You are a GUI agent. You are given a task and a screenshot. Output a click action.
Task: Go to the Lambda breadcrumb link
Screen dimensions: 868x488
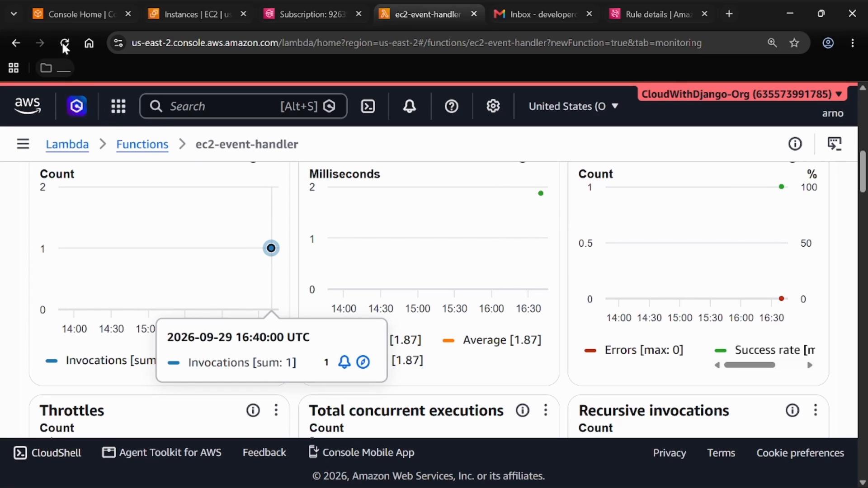67,144
